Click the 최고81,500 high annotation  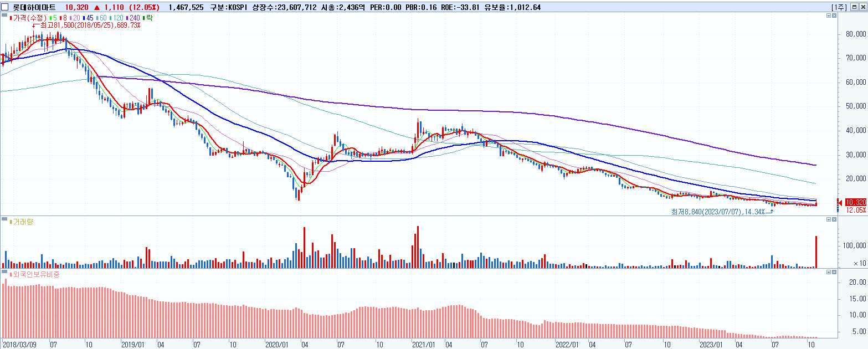pos(91,25)
